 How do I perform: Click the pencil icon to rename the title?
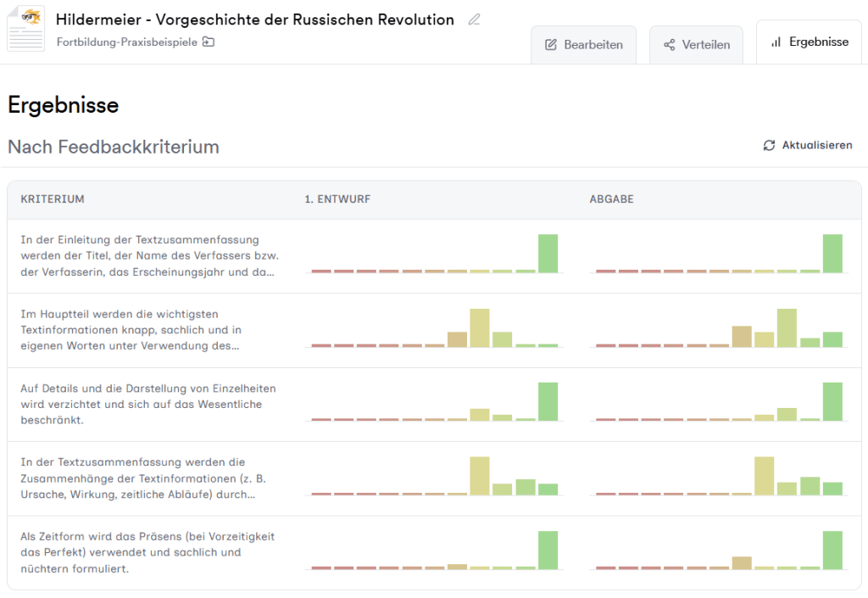coord(474,19)
